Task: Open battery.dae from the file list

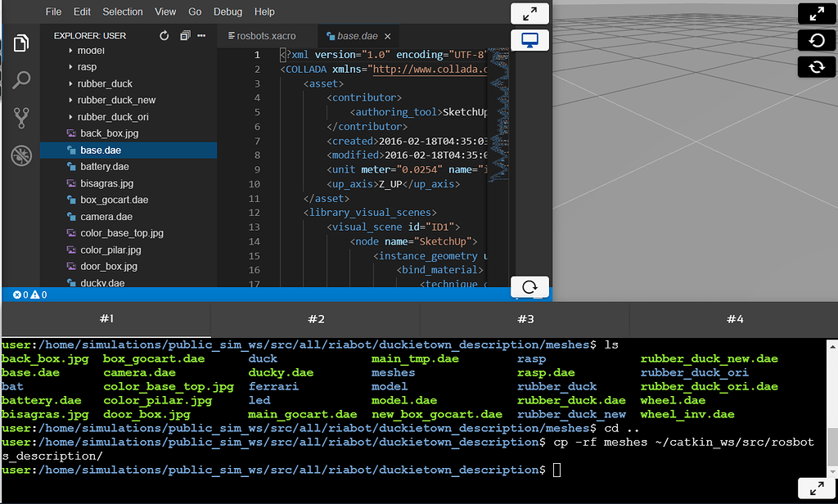Action: coord(105,167)
